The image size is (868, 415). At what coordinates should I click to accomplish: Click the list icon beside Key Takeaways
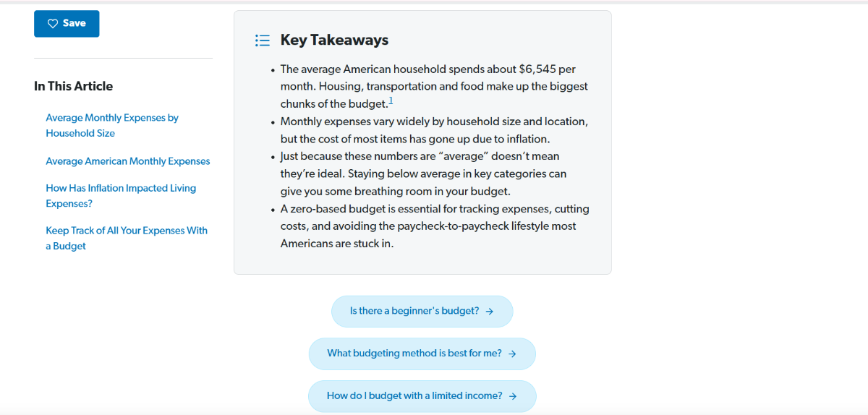(x=263, y=40)
